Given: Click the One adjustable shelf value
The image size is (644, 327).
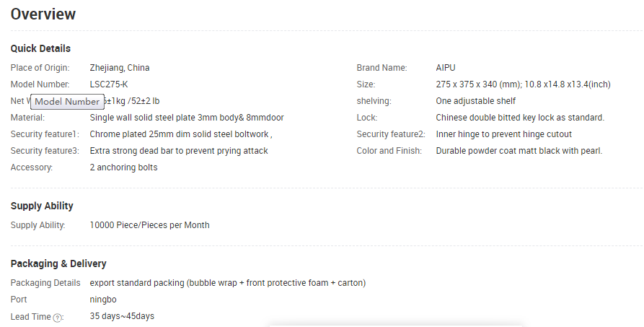Looking at the screenshot, I should click(x=475, y=101).
